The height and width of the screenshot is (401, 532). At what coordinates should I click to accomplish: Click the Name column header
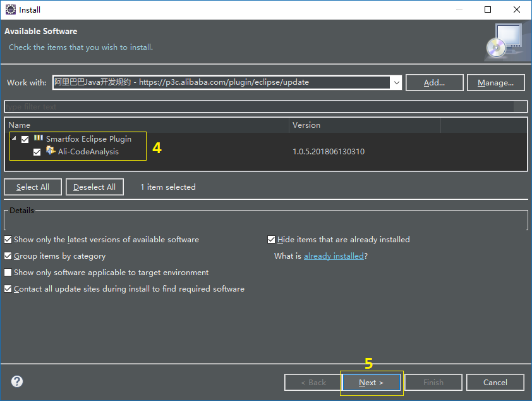[x=147, y=125]
